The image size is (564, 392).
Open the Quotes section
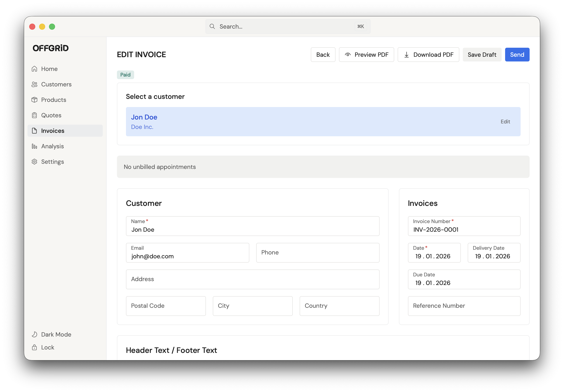(51, 115)
